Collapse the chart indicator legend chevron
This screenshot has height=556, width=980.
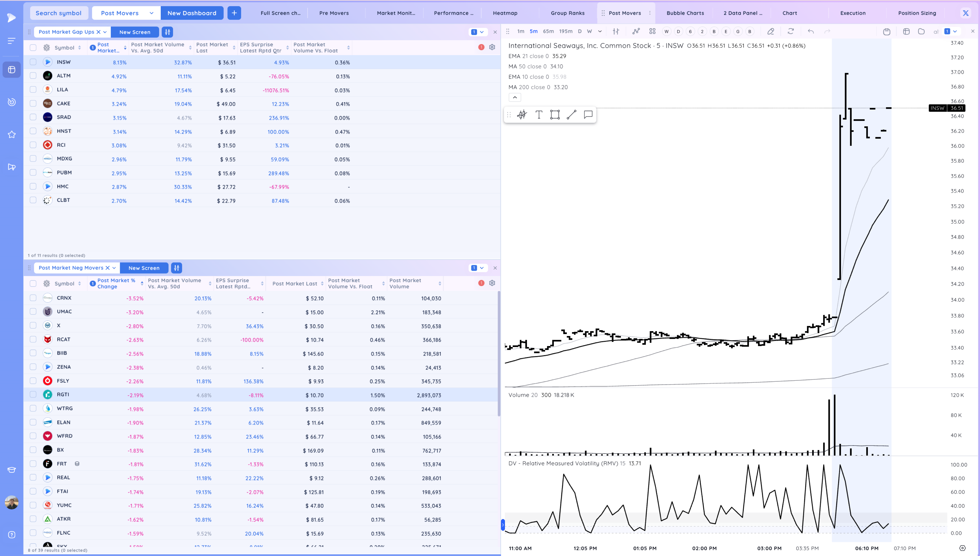pos(515,97)
